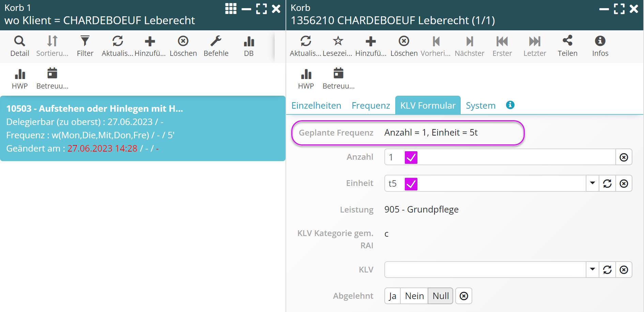Image resolution: width=644 pixels, height=312 pixels.
Task: Click the Lesezeichen star icon
Action: pyautogui.click(x=337, y=46)
